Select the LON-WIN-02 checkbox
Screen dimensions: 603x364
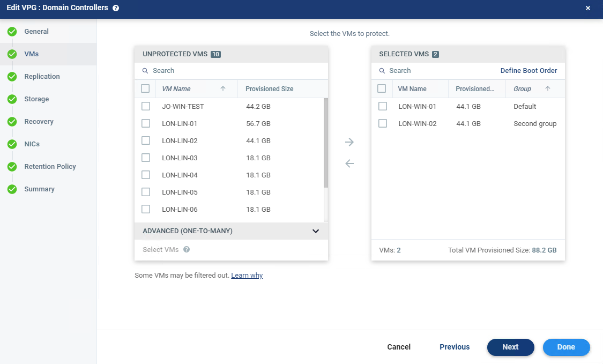tap(383, 123)
